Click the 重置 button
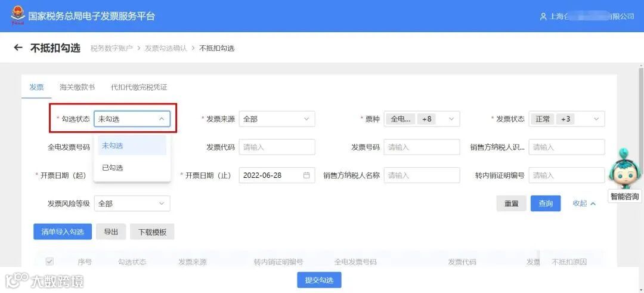The width and height of the screenshot is (644, 293). tap(512, 203)
